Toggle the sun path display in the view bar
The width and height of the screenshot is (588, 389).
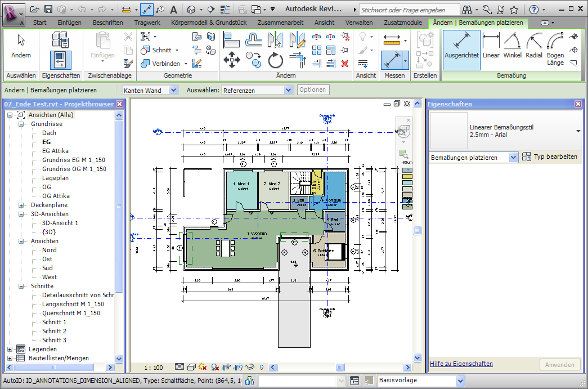203,366
